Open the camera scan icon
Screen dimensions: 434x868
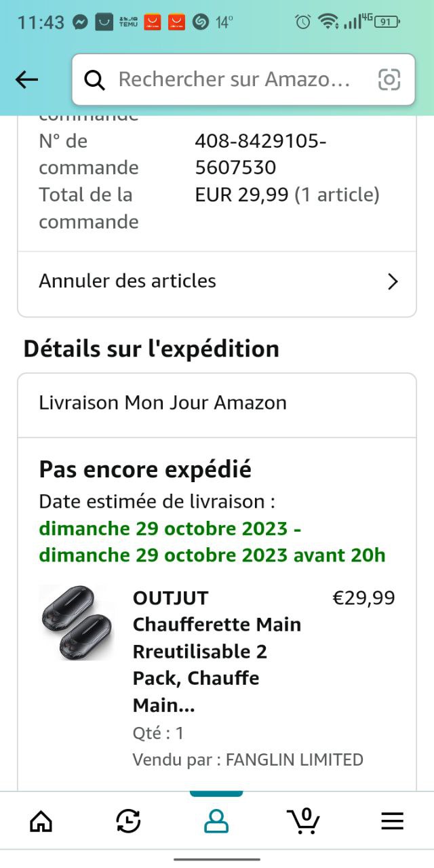[389, 80]
